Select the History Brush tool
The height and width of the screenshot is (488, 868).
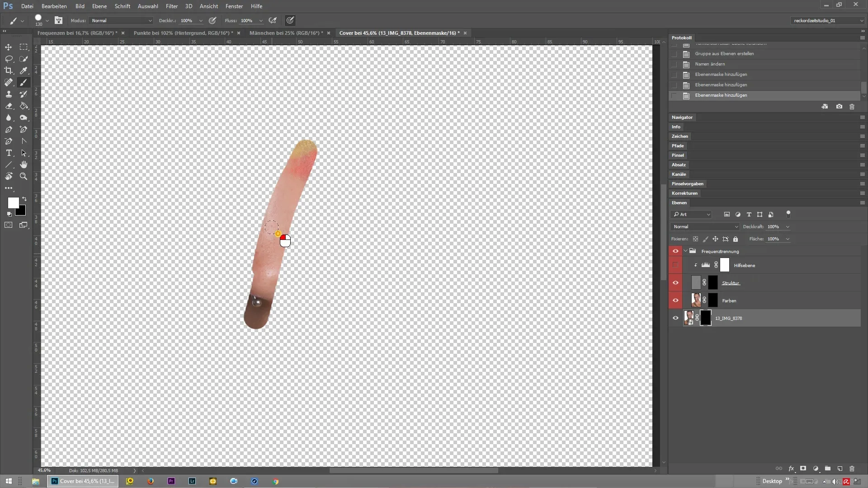click(24, 94)
